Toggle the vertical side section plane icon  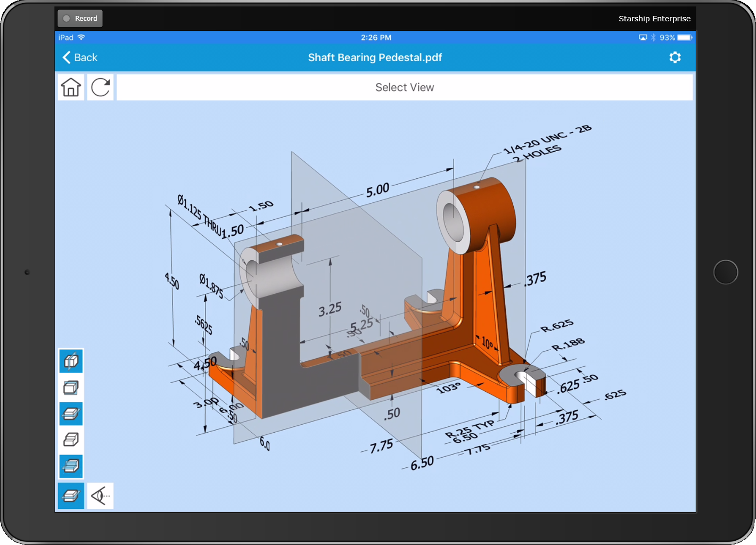[x=71, y=361]
